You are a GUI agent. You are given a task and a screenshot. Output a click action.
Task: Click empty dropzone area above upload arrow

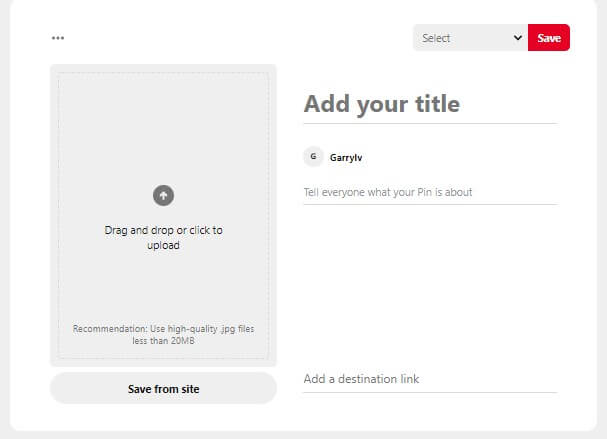point(163,128)
